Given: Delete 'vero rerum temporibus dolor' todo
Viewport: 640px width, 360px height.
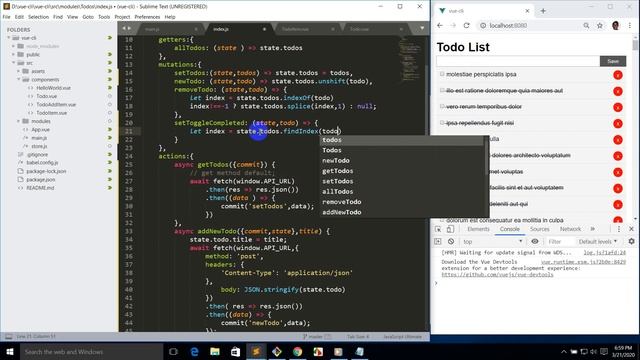Looking at the screenshot, I should (x=618, y=107).
